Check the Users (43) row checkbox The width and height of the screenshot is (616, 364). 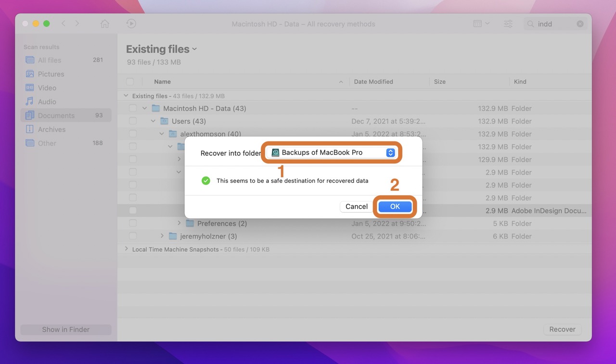[133, 121]
